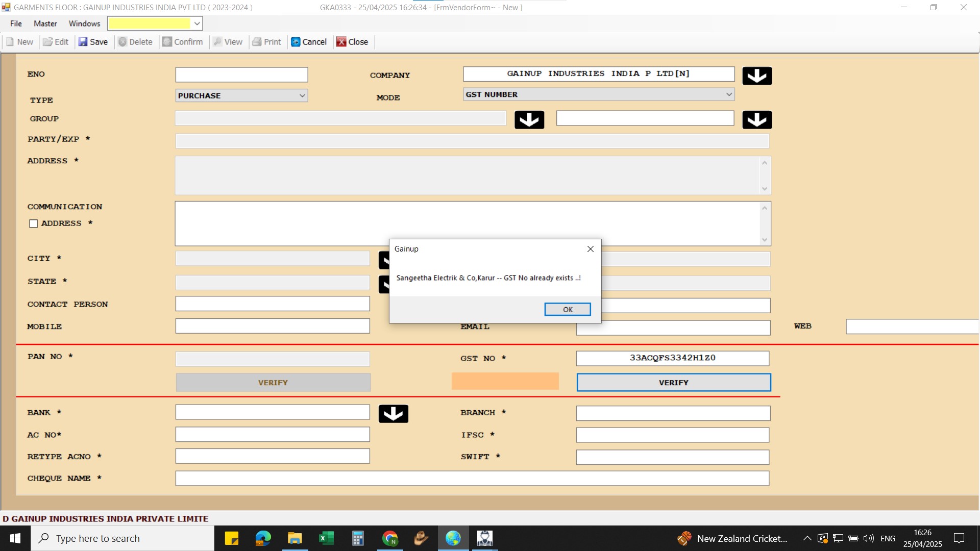Open the Master menu
The image size is (980, 551).
pos(45,23)
